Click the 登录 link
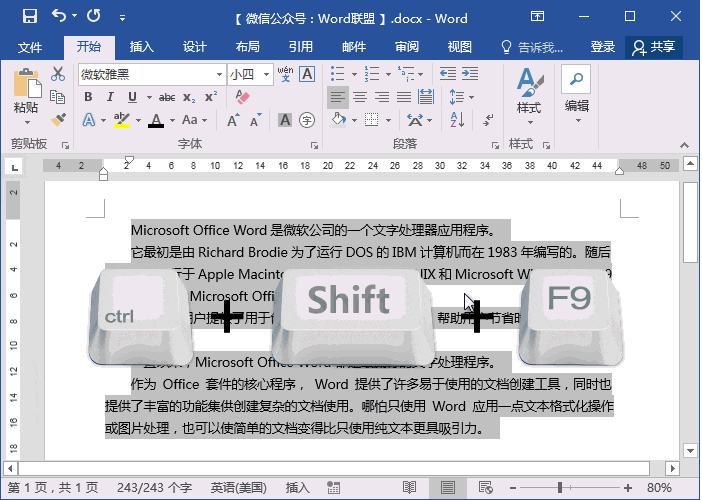This screenshot has height=500, width=702. (603, 47)
